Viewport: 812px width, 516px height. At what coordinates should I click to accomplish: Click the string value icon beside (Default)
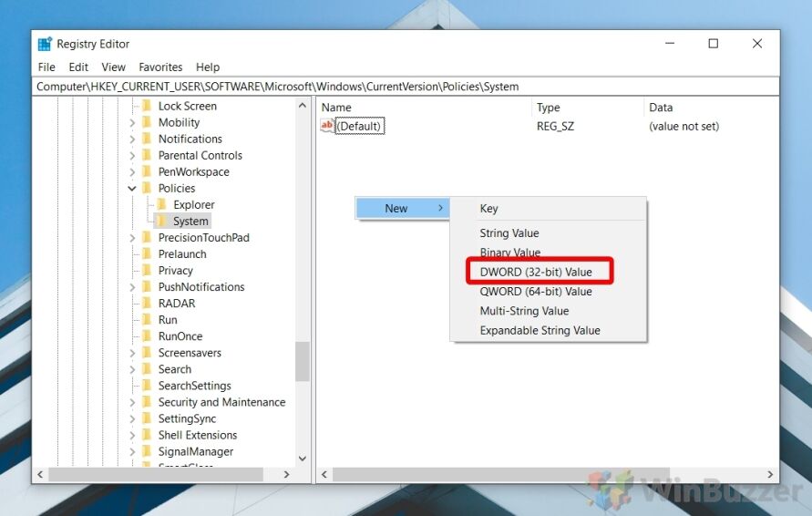tap(327, 126)
